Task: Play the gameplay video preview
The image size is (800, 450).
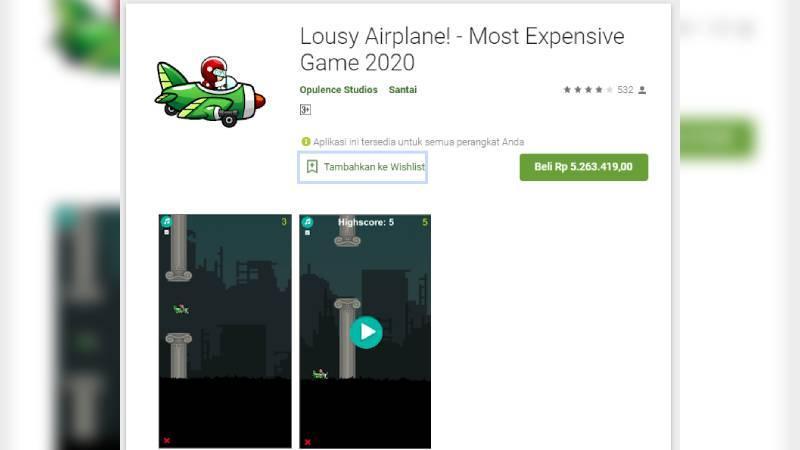Action: tap(366, 332)
